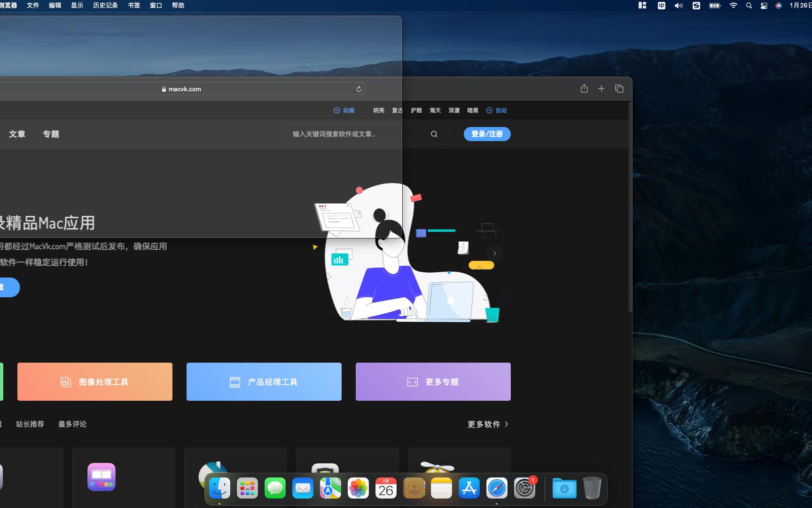The height and width of the screenshot is (508, 812).
Task: Open the 最多评论 link
Action: click(72, 424)
